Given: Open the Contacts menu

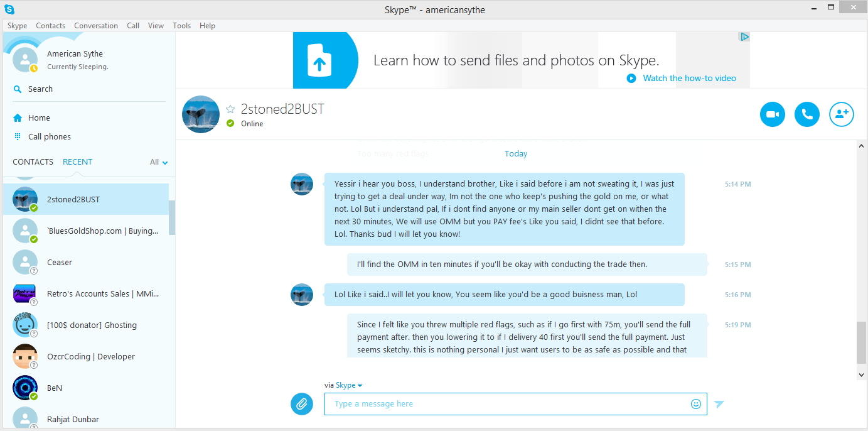Looking at the screenshot, I should tap(51, 26).
